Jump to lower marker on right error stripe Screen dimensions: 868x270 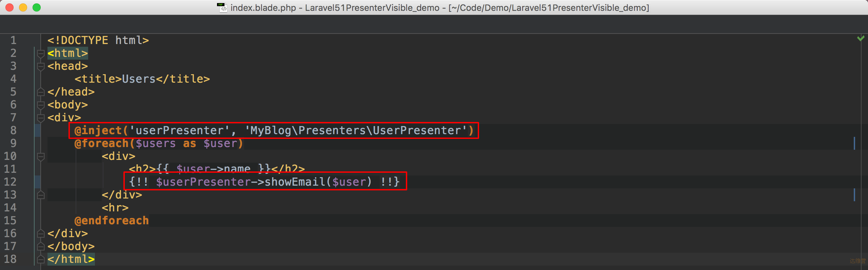pyautogui.click(x=854, y=195)
